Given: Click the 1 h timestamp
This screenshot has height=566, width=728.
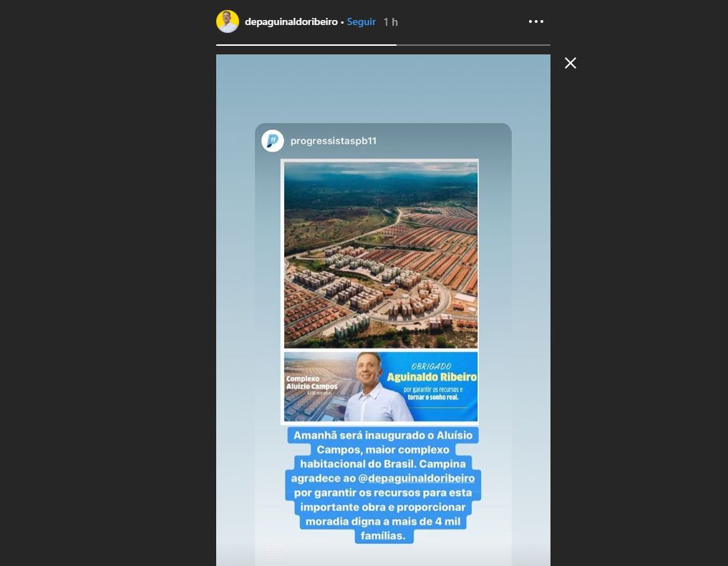Looking at the screenshot, I should (x=390, y=21).
